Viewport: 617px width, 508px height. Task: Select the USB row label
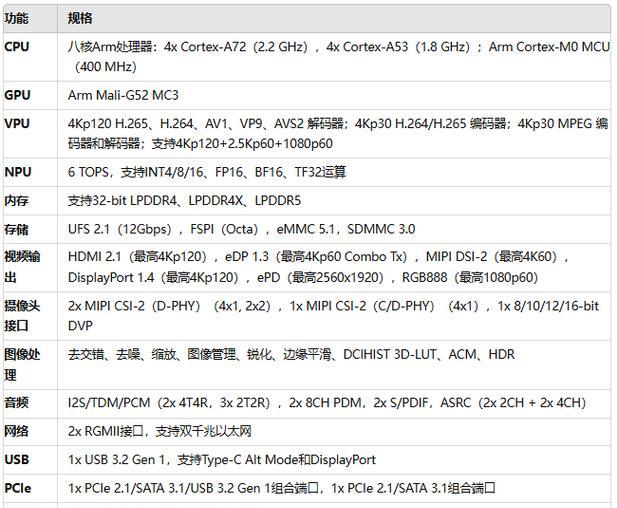[17, 460]
